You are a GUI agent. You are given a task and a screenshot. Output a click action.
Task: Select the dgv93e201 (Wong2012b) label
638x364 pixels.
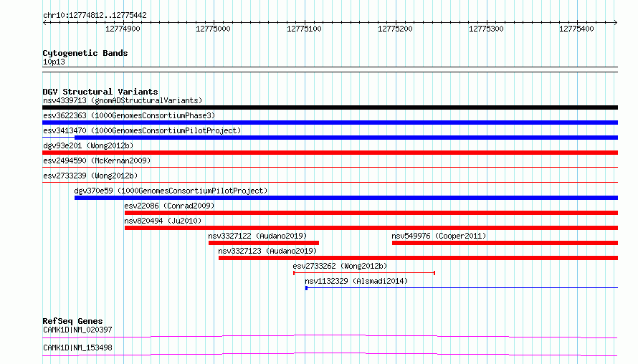point(88,145)
